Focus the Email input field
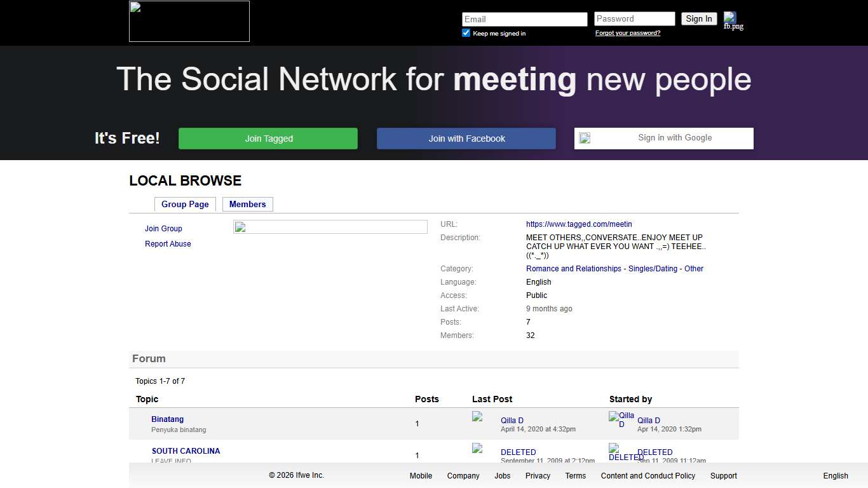This screenshot has width=868, height=488. pos(524,19)
